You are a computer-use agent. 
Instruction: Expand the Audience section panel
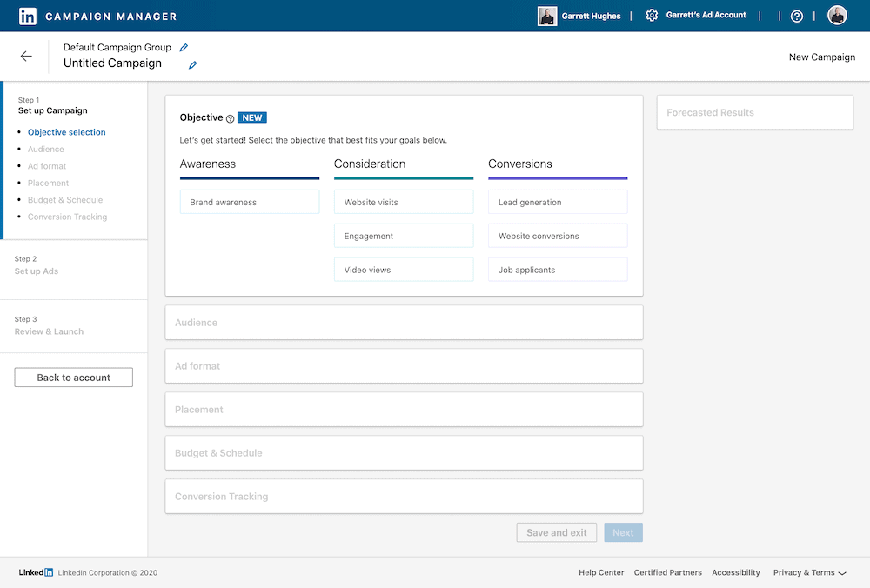404,323
